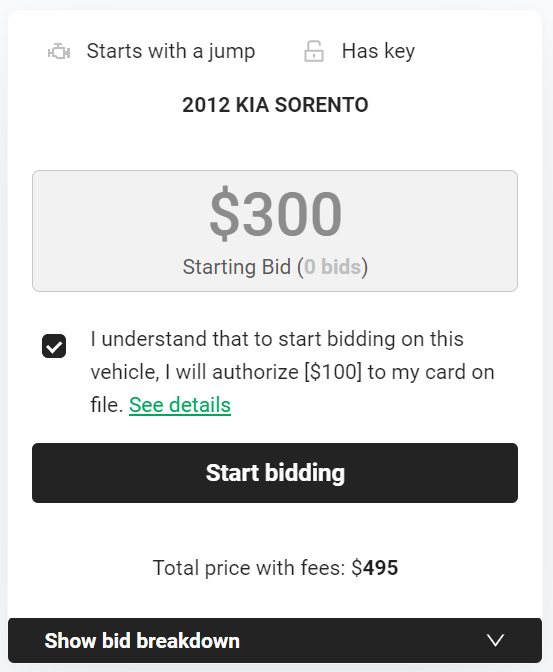Click the 'Has key' label
Viewport: 553px width, 672px height.
(x=378, y=51)
